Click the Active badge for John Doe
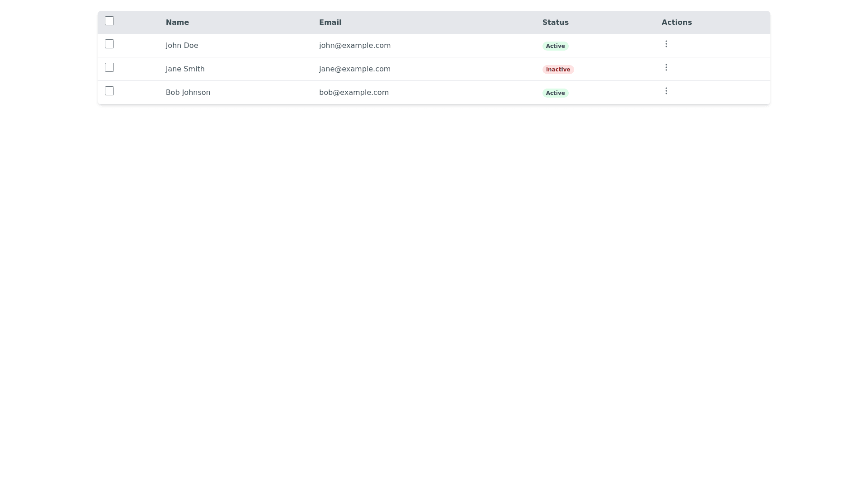868x488 pixels. point(555,46)
